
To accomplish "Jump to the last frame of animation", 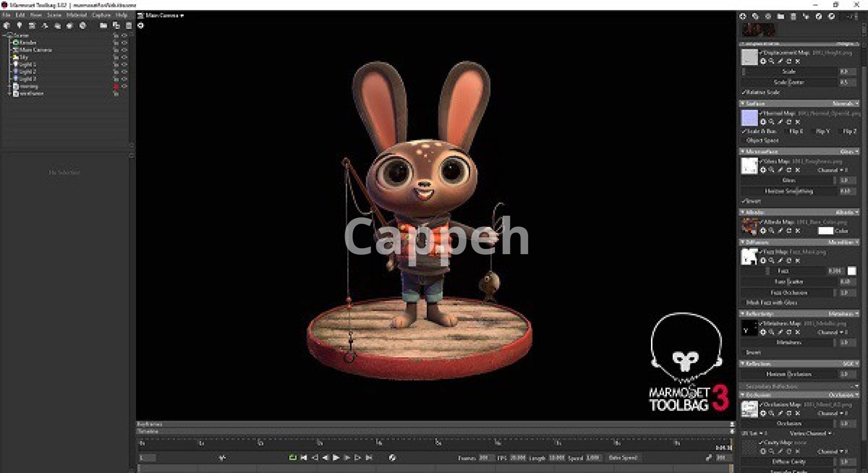I will pos(369,458).
